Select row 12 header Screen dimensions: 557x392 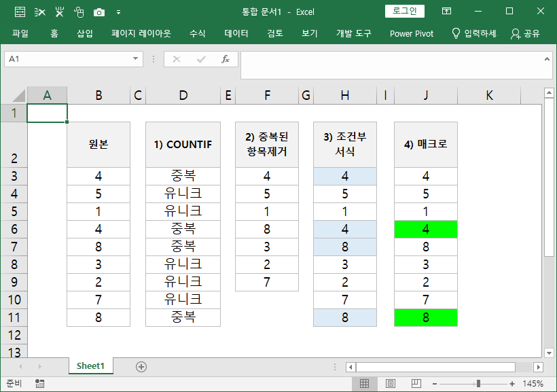[x=14, y=335]
